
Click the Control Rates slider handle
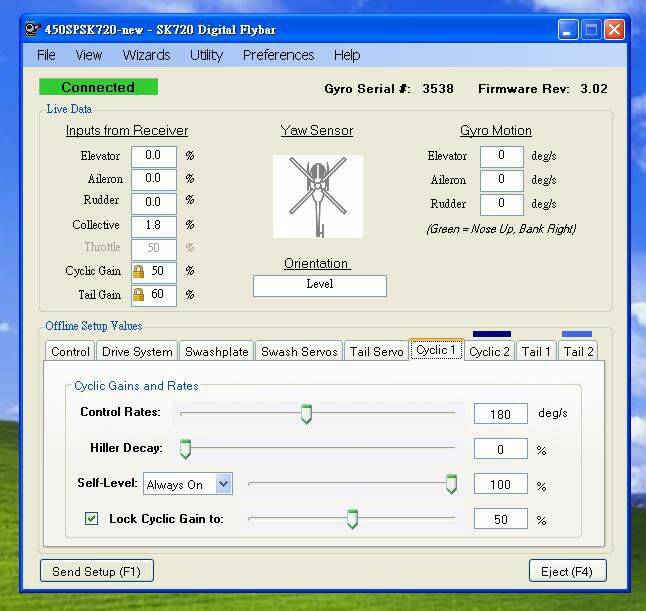(306, 414)
